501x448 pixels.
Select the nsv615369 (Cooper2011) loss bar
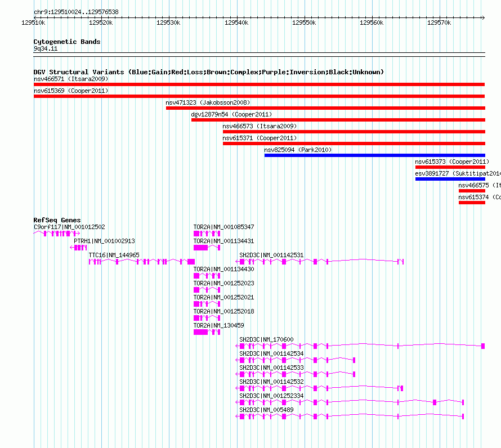259,96
